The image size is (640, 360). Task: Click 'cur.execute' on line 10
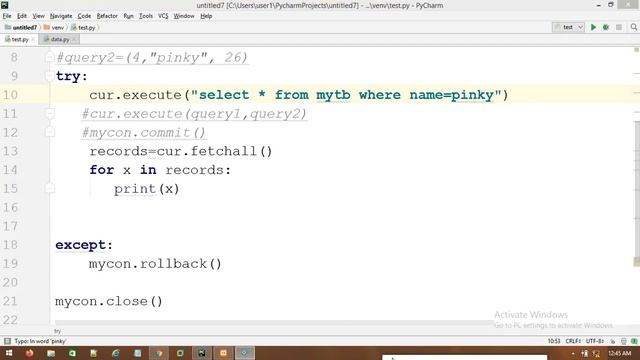[x=135, y=95]
